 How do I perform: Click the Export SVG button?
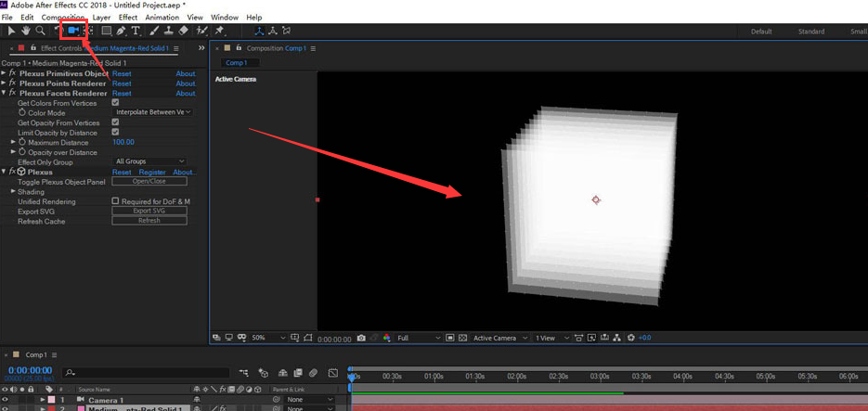[149, 212]
